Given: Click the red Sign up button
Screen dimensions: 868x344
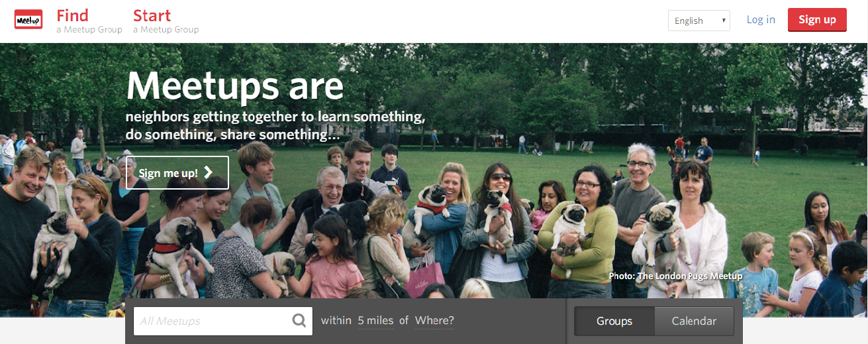Looking at the screenshot, I should click(x=817, y=20).
